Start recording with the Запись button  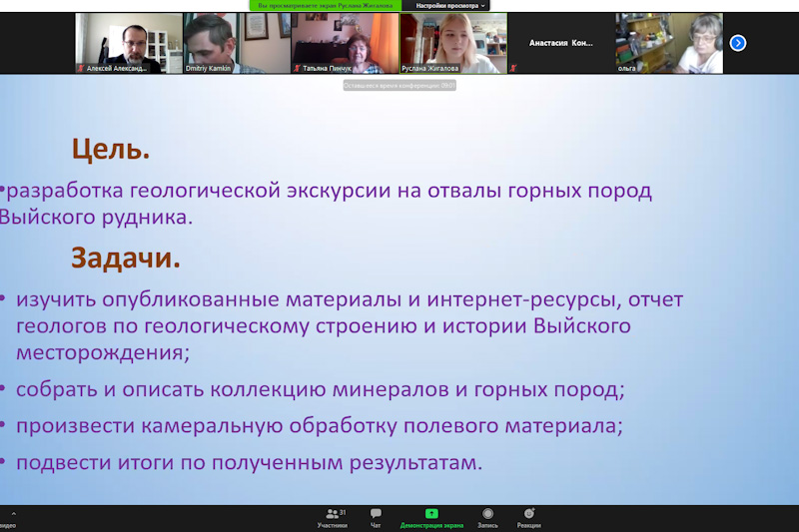487,517
